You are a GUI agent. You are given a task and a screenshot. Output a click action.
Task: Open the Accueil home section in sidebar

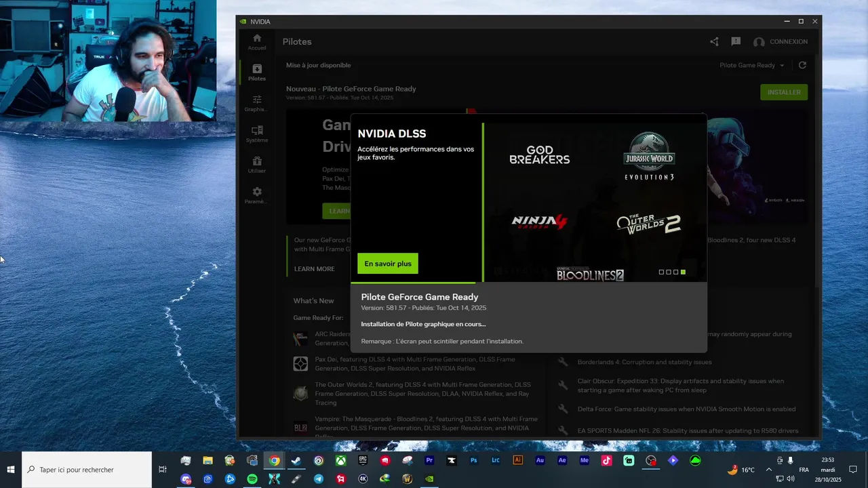[x=257, y=42]
